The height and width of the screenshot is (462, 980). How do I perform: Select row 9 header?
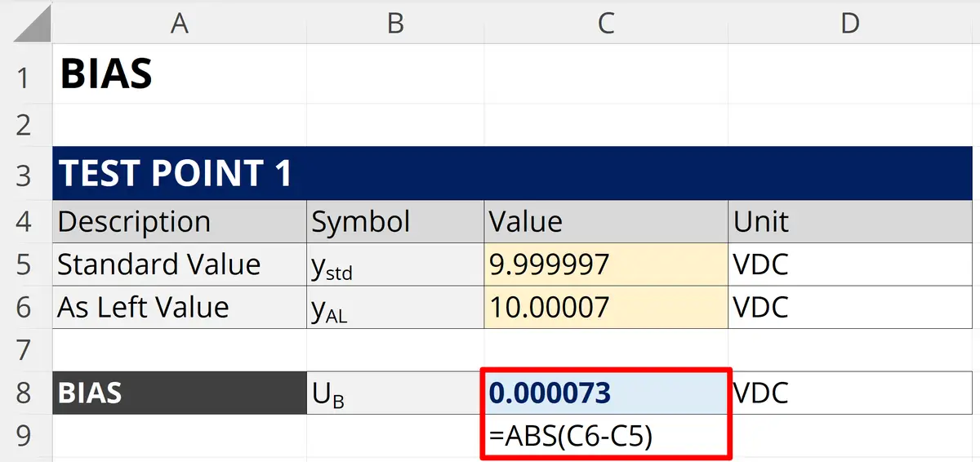pos(26,437)
